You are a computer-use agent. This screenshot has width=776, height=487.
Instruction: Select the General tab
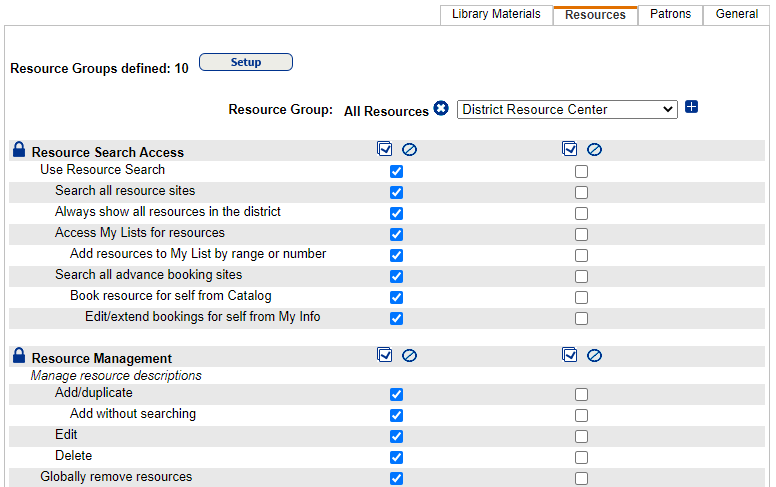tap(736, 14)
